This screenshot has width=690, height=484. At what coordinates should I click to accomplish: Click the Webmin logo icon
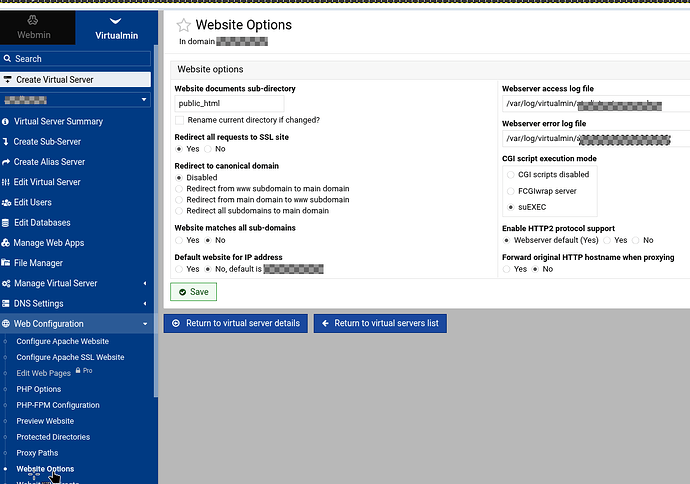(33, 20)
